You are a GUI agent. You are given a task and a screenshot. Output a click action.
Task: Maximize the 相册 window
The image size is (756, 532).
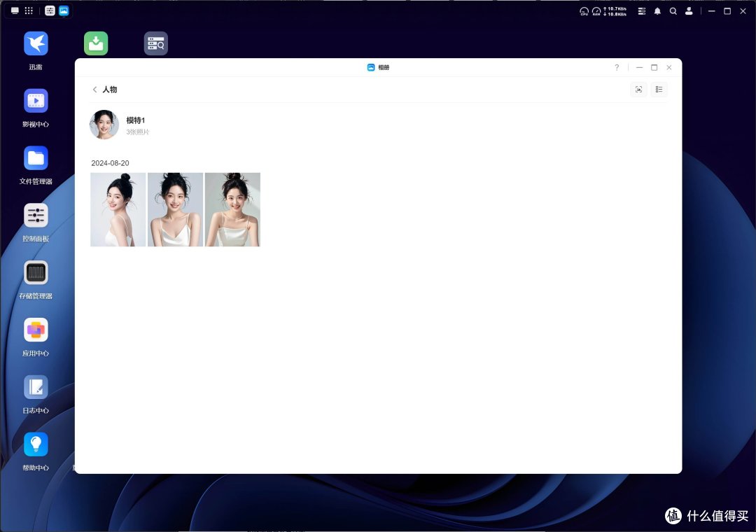(x=654, y=67)
